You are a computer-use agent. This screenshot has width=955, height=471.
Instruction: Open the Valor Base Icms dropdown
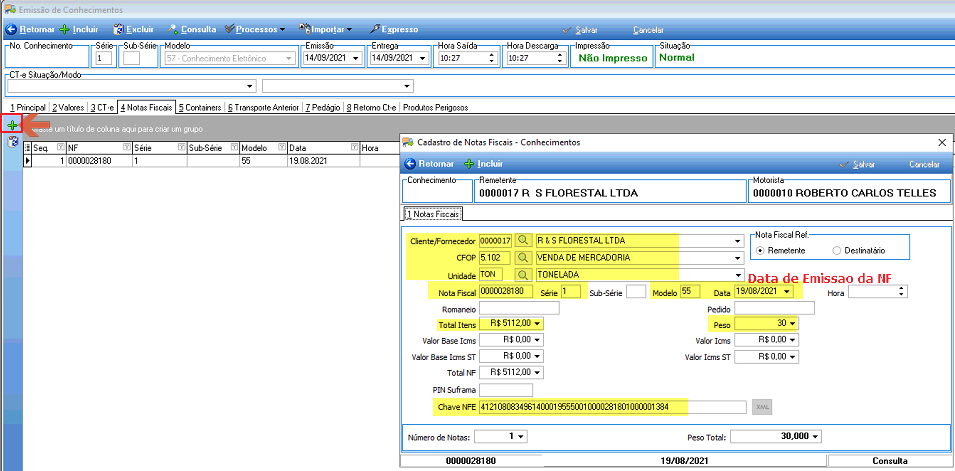point(538,340)
